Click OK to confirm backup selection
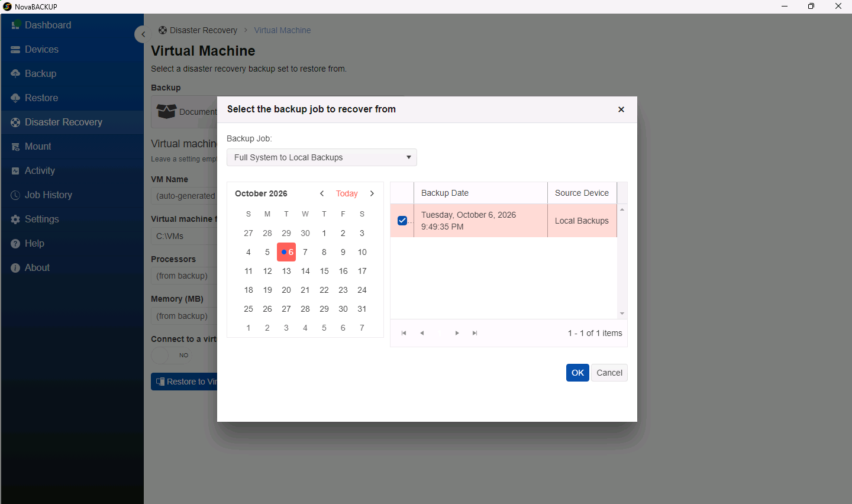The width and height of the screenshot is (852, 504). (x=577, y=373)
